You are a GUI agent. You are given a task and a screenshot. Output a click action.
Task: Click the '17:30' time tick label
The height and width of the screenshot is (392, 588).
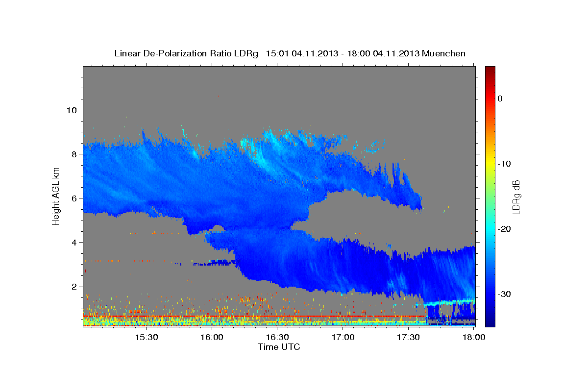coord(408,338)
